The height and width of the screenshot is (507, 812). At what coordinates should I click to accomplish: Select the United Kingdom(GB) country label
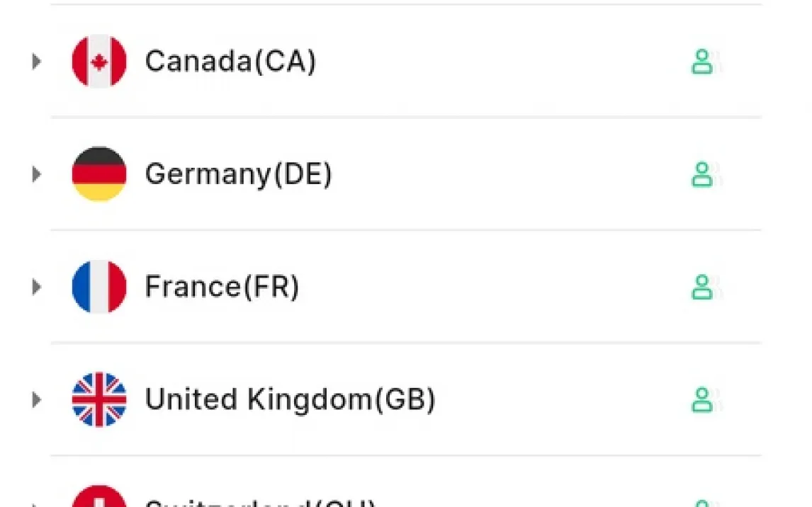coord(290,400)
